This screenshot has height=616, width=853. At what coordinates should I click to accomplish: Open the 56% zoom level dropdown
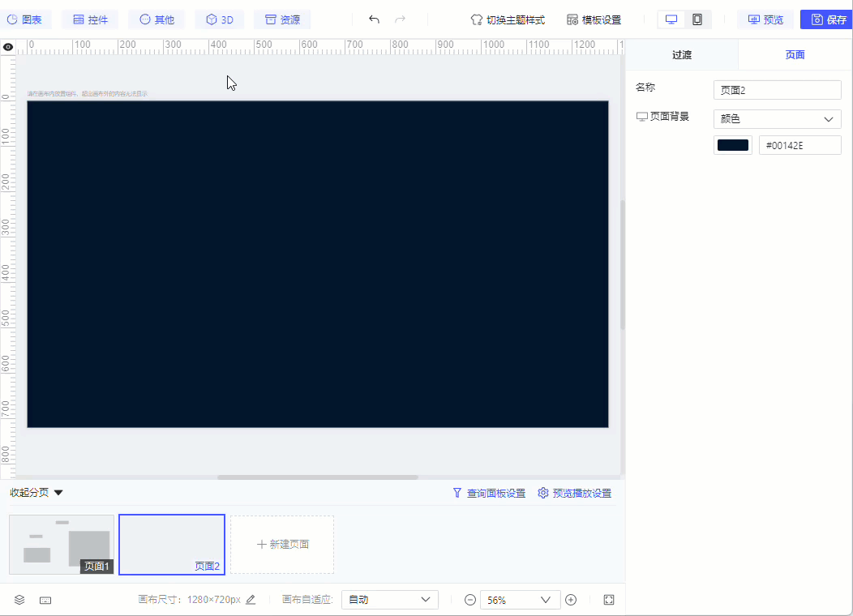520,599
